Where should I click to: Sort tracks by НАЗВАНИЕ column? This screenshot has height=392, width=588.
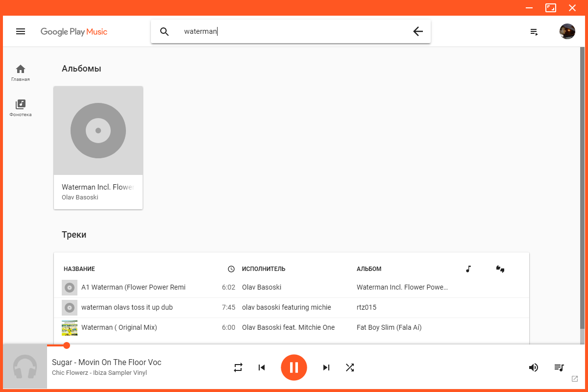(79, 269)
